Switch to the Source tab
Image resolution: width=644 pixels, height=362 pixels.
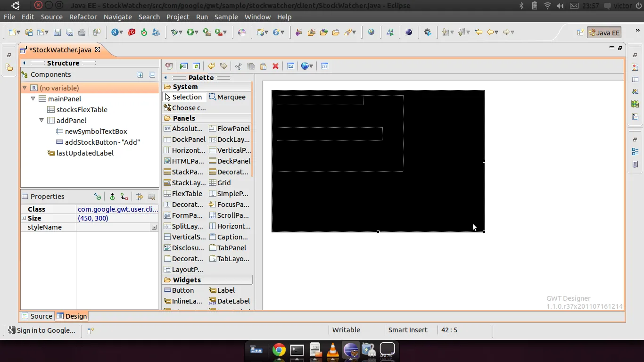[x=37, y=316]
